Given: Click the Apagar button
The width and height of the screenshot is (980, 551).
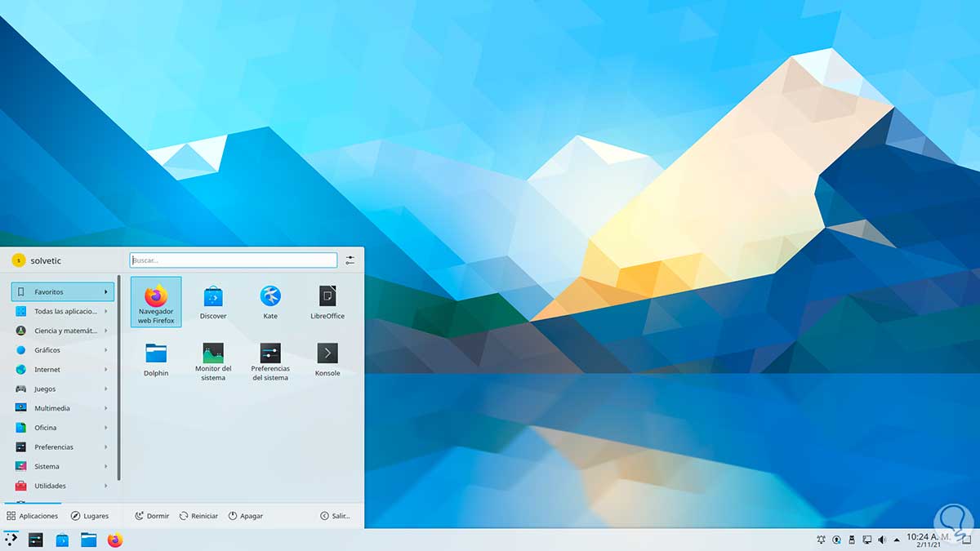Looking at the screenshot, I should pyautogui.click(x=246, y=515).
